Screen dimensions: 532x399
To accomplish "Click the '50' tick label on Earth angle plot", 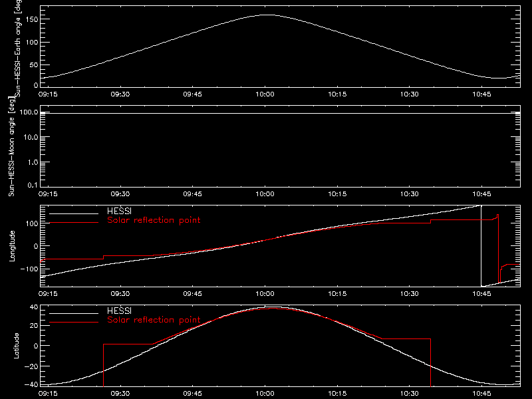I will (34, 65).
